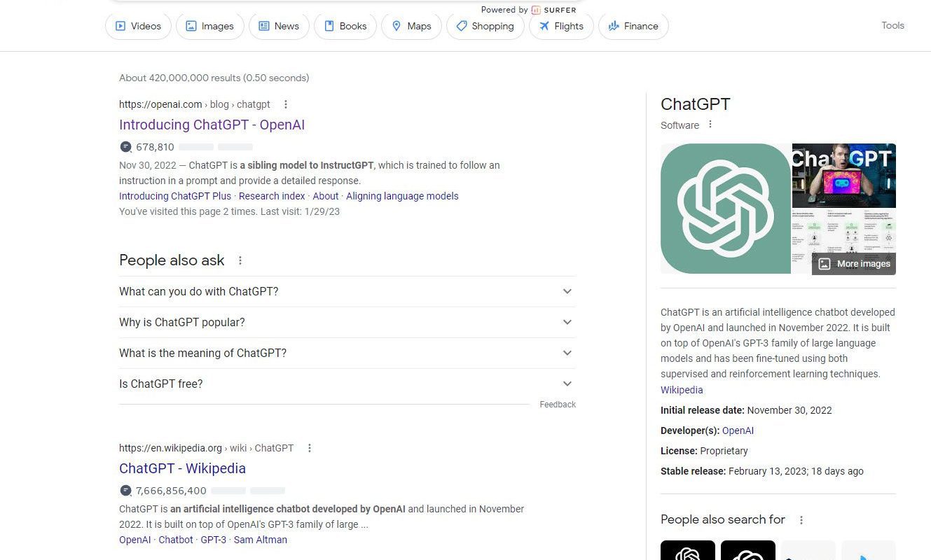Viewport: 931px width, 560px height.
Task: Switch to Maps results
Action: [411, 26]
